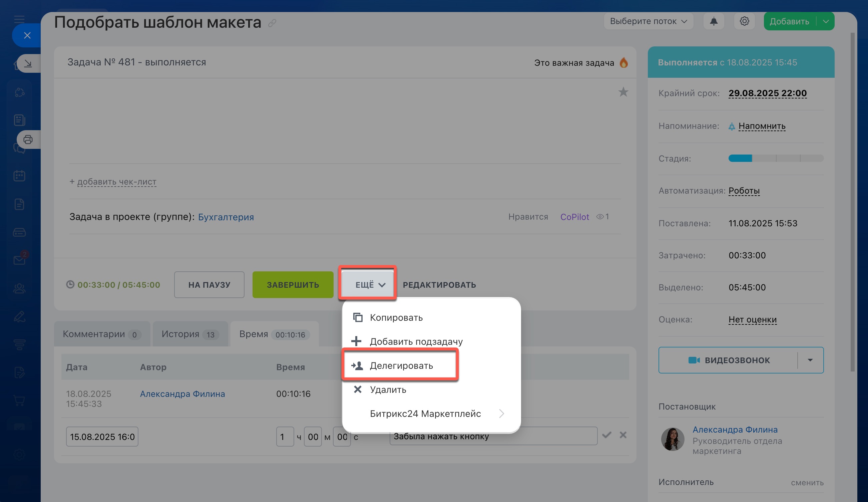Click the minutes input field

tap(313, 437)
